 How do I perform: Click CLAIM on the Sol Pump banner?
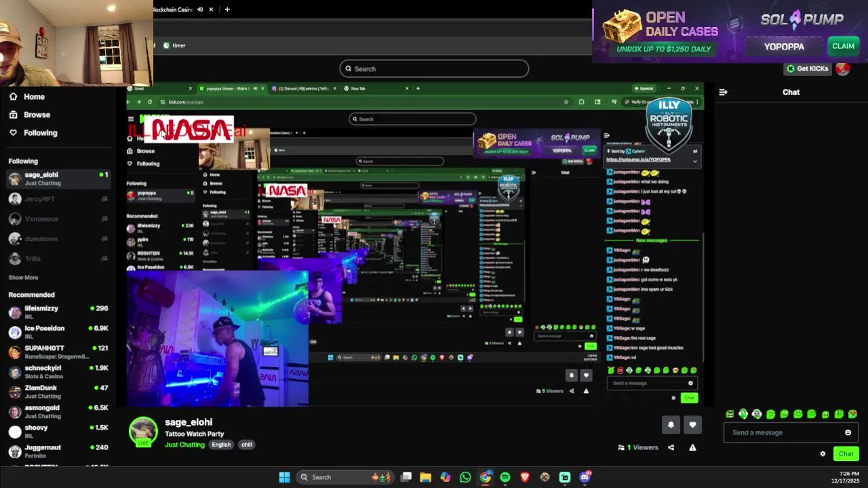pyautogui.click(x=843, y=46)
